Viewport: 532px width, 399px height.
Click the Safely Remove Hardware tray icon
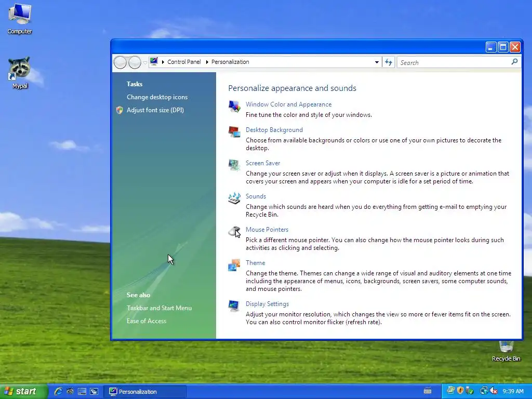pos(470,391)
